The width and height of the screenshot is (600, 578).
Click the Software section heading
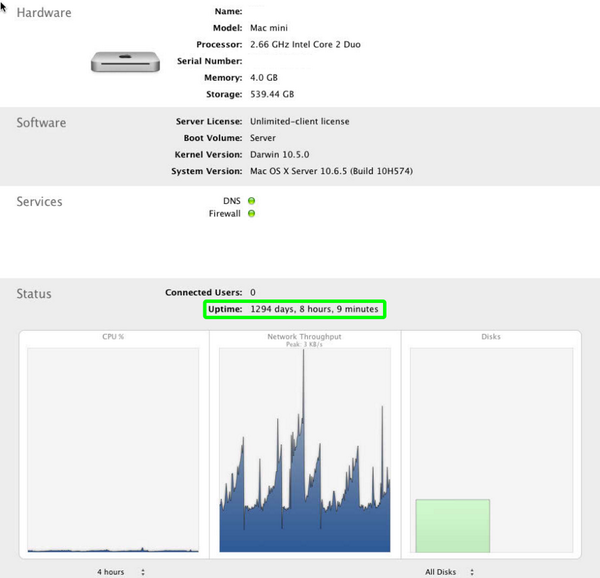point(41,123)
